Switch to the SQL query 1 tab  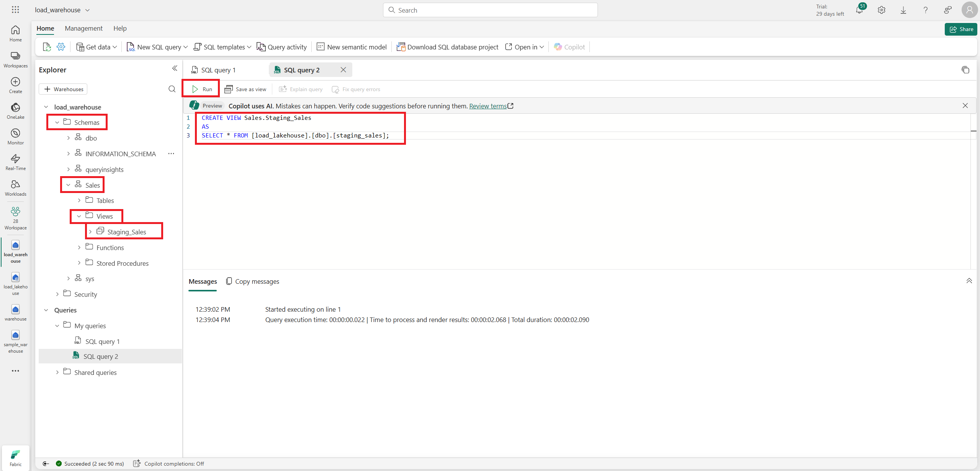click(218, 70)
